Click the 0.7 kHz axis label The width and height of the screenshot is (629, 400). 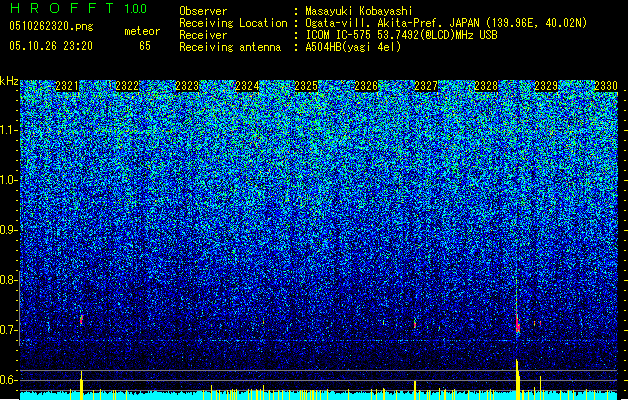tap(9, 330)
